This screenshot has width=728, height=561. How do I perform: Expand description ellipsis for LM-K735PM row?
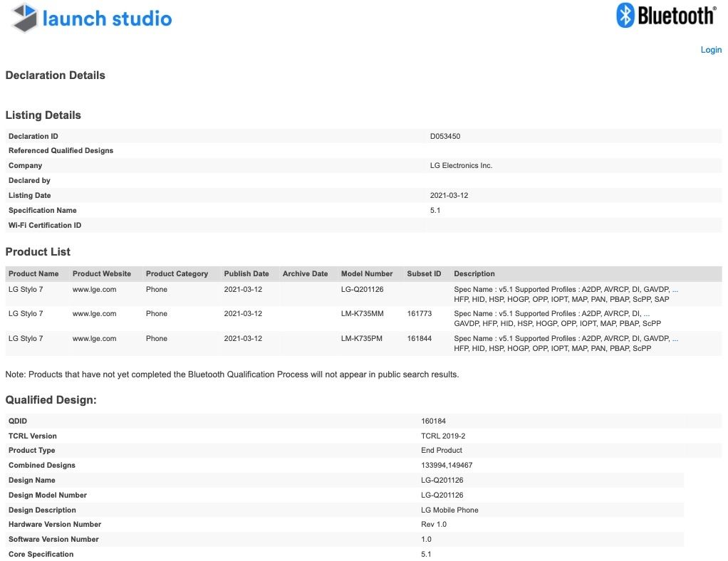tap(675, 338)
